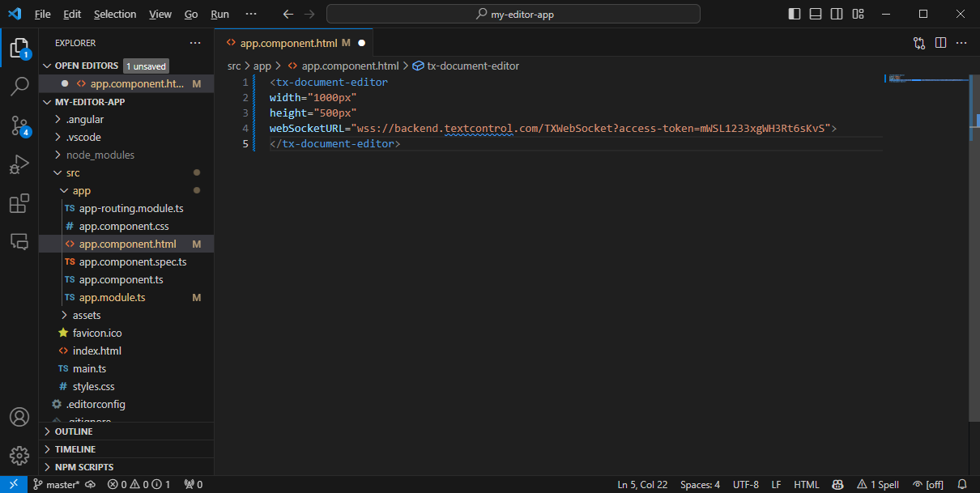This screenshot has width=980, height=493.
Task: Toggle Secondary Side Bar visibility
Action: click(837, 14)
